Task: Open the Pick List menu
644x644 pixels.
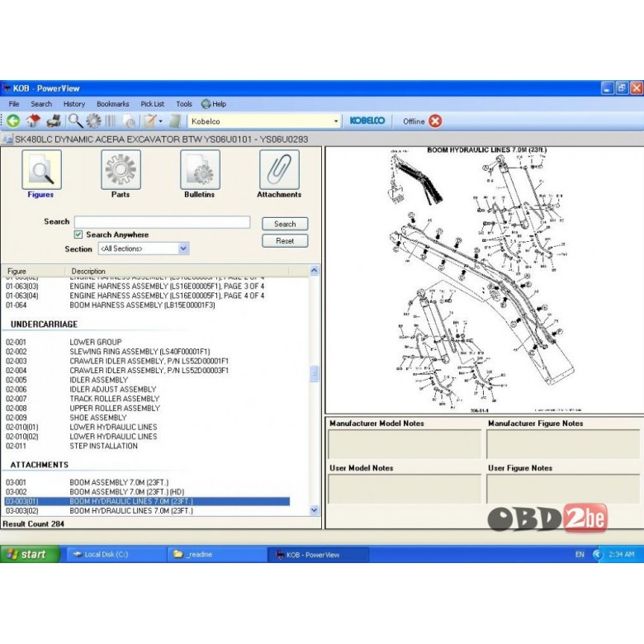Action: point(153,104)
